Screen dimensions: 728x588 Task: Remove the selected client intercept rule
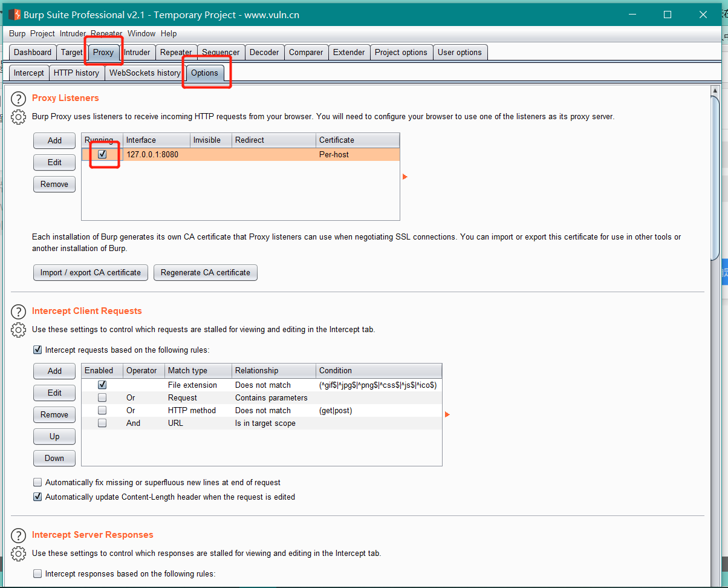click(54, 414)
